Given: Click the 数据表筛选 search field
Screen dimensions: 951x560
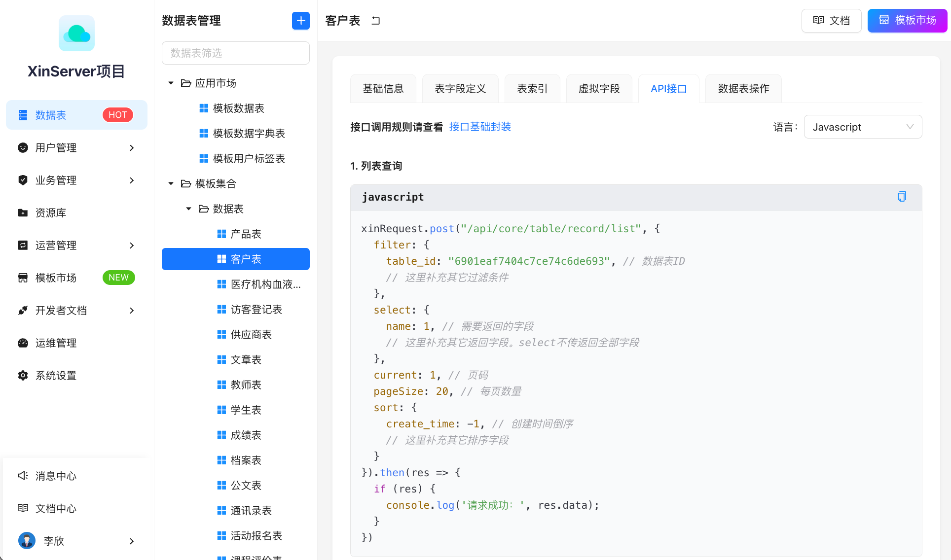Looking at the screenshot, I should (x=235, y=53).
